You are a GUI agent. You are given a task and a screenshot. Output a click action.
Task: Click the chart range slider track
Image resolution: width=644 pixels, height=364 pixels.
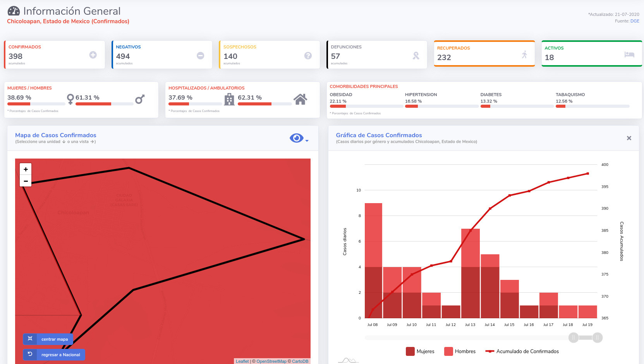(x=481, y=338)
